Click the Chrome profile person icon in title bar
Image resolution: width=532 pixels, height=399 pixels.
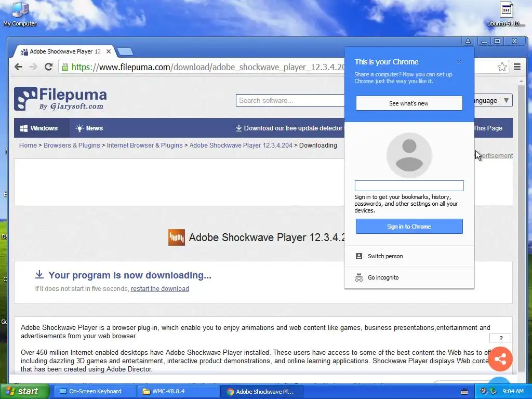point(468,41)
